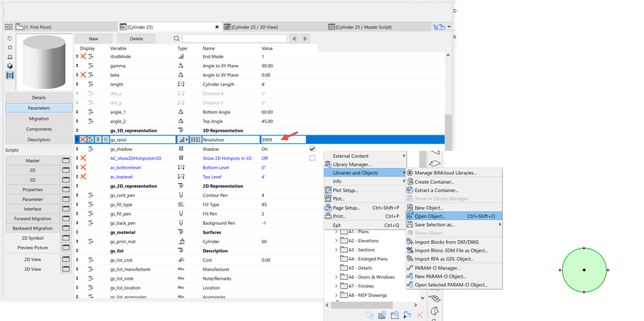Click the cylinder preview thumbnail
This screenshot has width=644, height=321.
pos(44,62)
